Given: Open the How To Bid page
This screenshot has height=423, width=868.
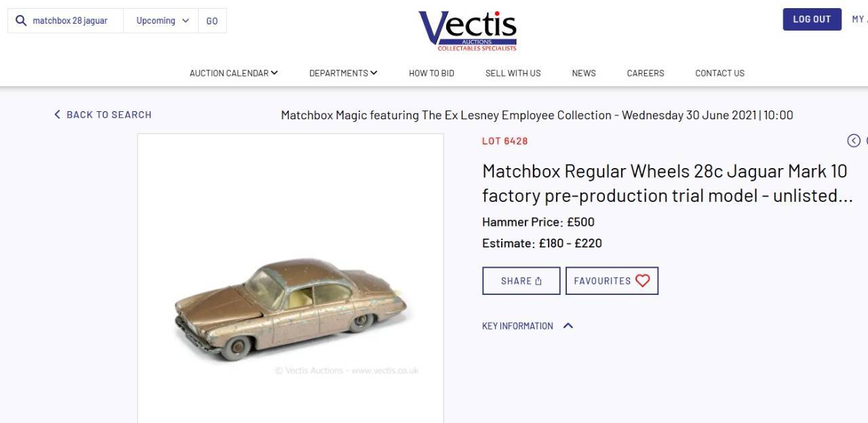Looking at the screenshot, I should tap(431, 73).
